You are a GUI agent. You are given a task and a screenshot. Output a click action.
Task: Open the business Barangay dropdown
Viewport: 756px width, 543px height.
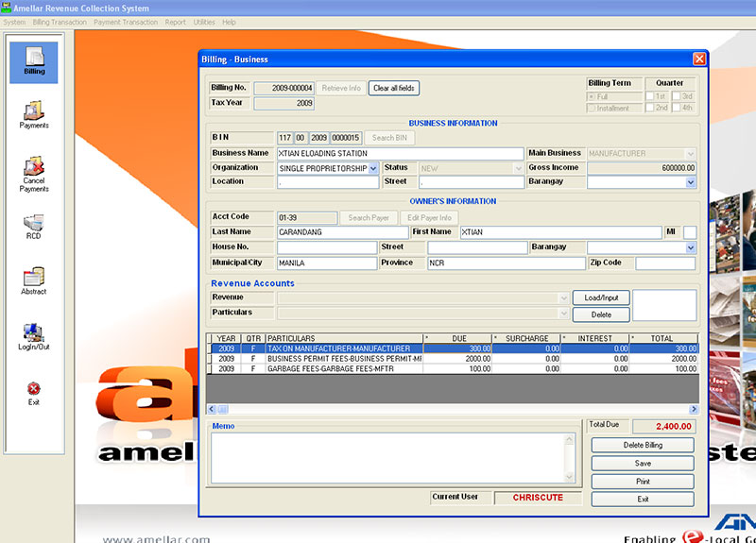[x=691, y=182]
